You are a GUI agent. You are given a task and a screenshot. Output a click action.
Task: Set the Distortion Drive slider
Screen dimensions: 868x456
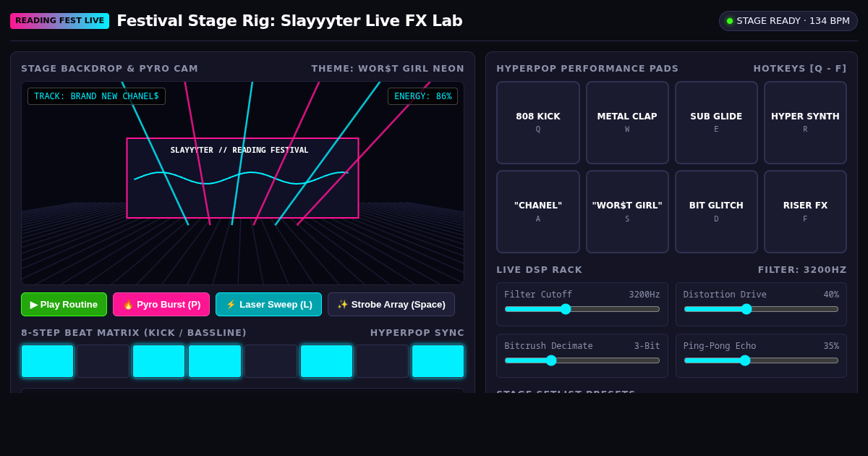pos(761,309)
